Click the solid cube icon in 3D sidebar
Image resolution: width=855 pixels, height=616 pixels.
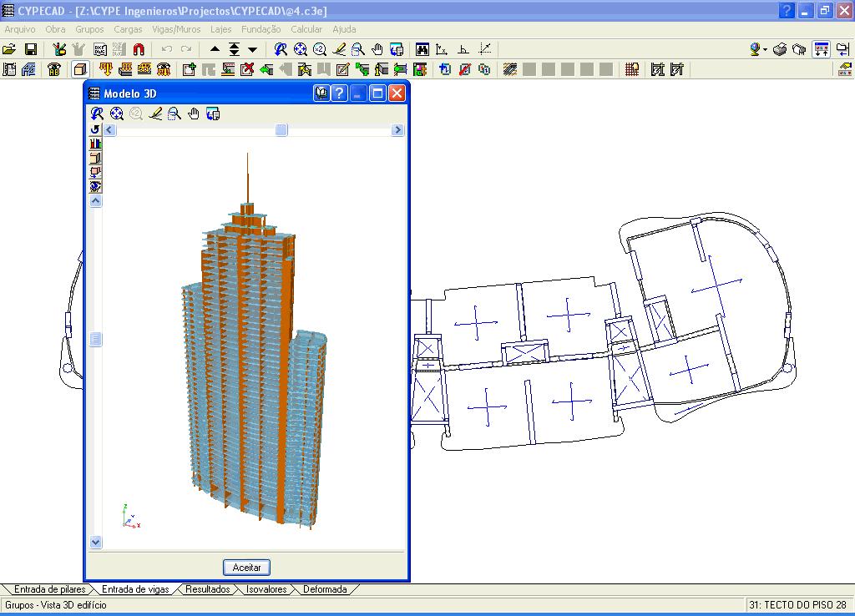click(95, 158)
